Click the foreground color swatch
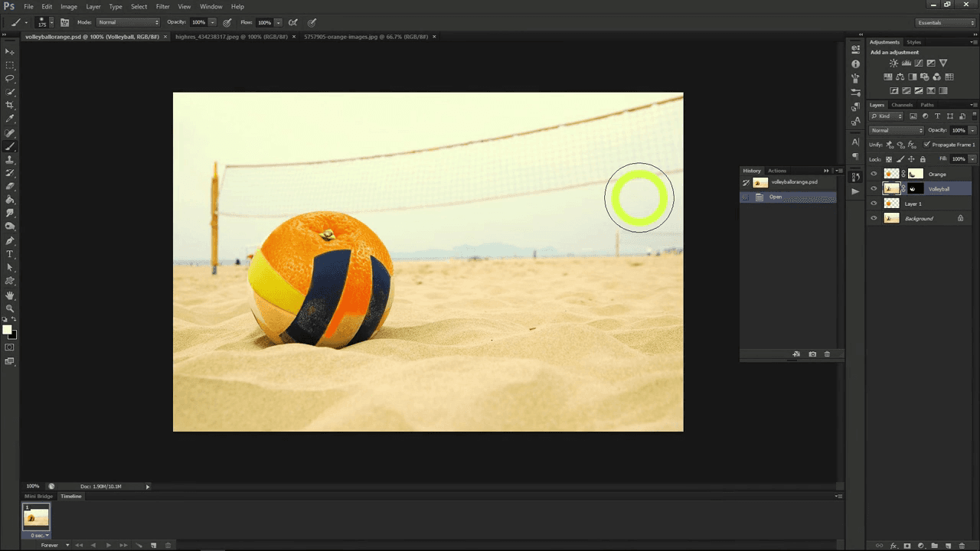980x551 pixels. pyautogui.click(x=7, y=330)
